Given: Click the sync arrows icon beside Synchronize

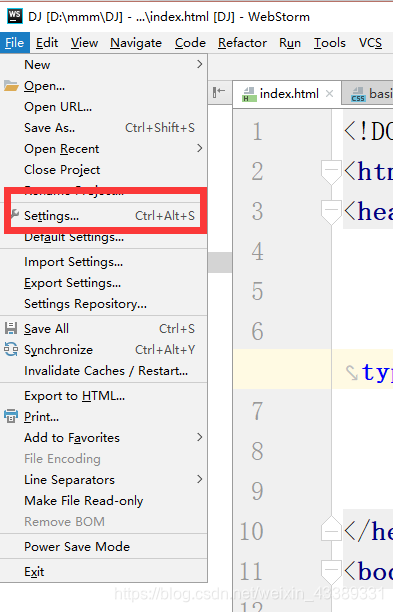Looking at the screenshot, I should click(x=11, y=349).
